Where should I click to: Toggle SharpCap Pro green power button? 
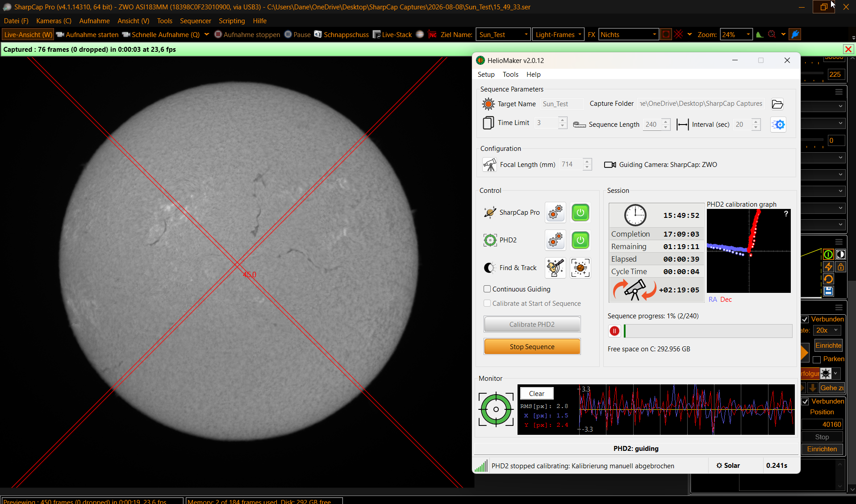click(x=580, y=212)
